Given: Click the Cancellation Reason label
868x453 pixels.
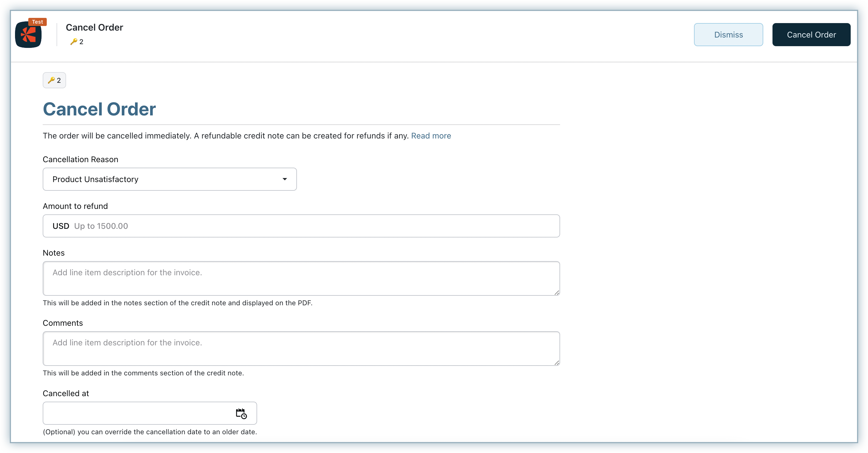Looking at the screenshot, I should pos(80,159).
